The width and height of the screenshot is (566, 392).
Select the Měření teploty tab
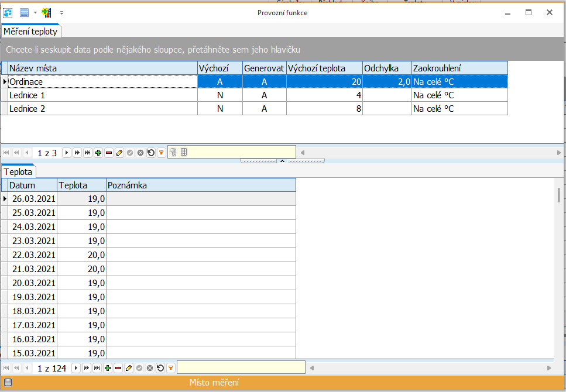point(30,32)
